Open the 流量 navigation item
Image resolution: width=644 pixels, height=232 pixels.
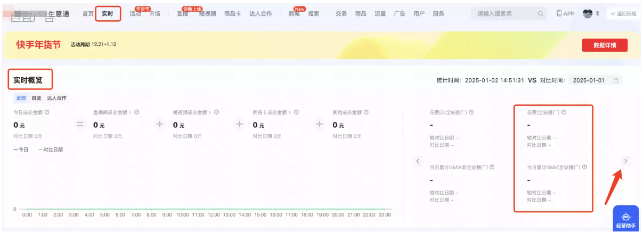tap(380, 14)
